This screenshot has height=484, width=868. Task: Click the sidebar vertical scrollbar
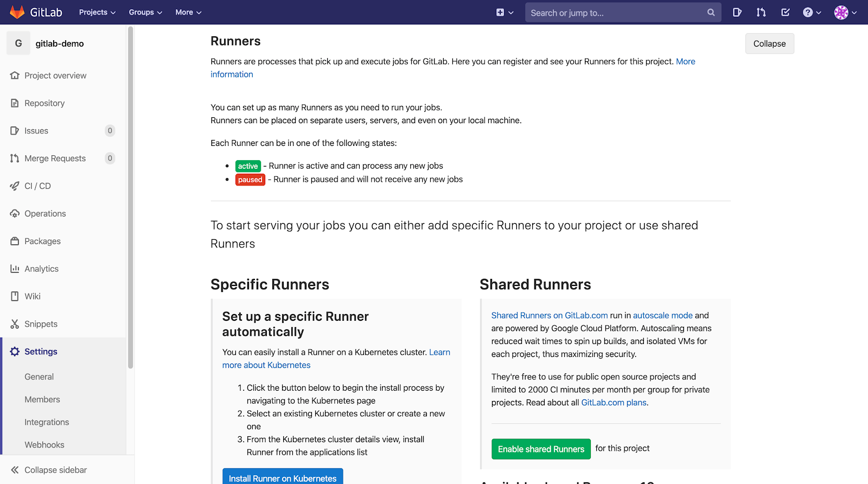point(130,198)
